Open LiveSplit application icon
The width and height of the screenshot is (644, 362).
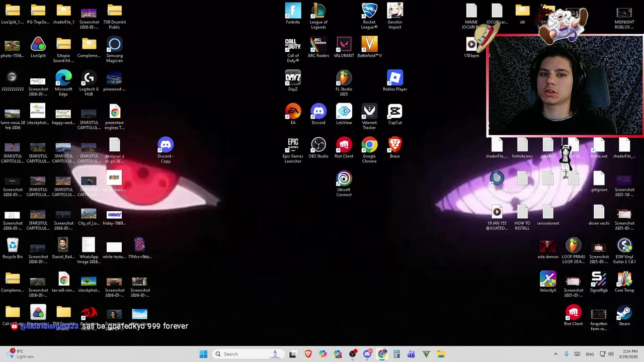(x=38, y=47)
